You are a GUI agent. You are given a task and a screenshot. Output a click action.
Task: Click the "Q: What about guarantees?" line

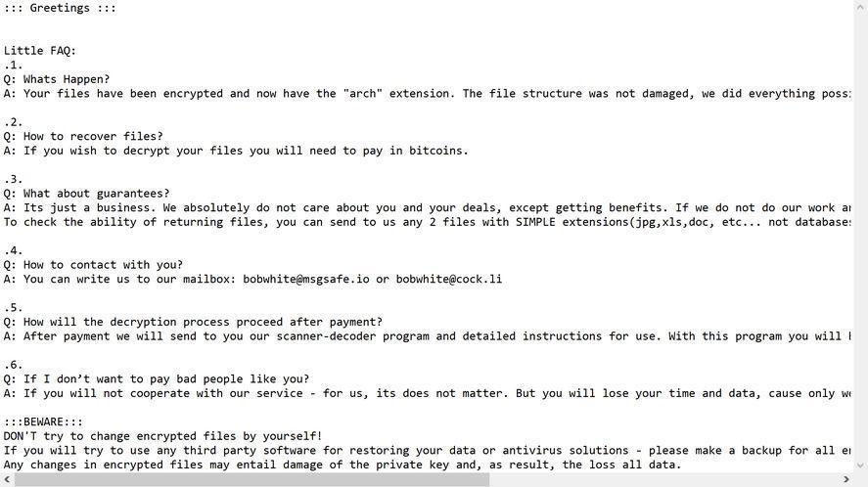click(86, 194)
